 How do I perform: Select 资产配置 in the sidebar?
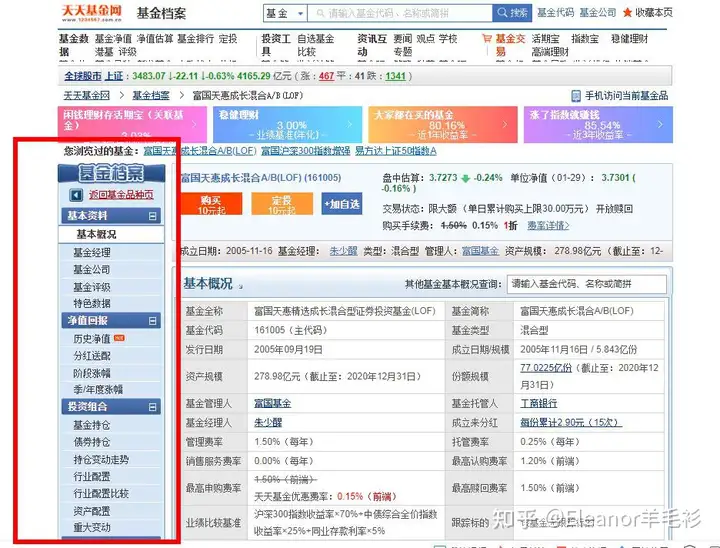[92, 511]
